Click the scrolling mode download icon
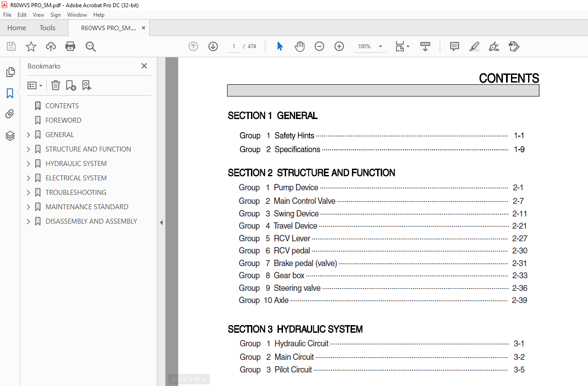 (x=425, y=46)
